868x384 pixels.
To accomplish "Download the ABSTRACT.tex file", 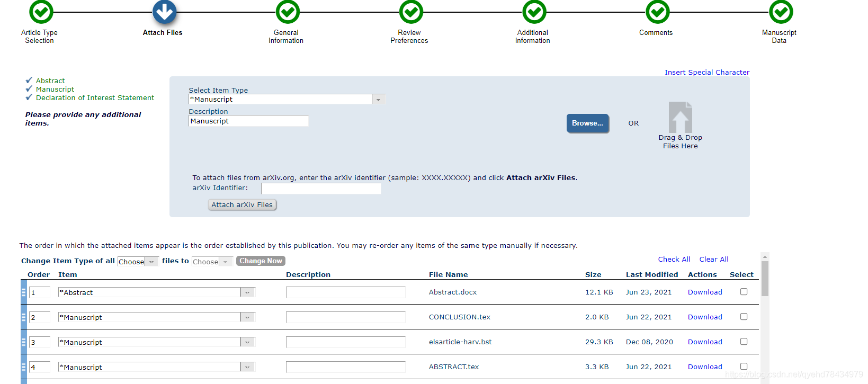I will tap(705, 367).
